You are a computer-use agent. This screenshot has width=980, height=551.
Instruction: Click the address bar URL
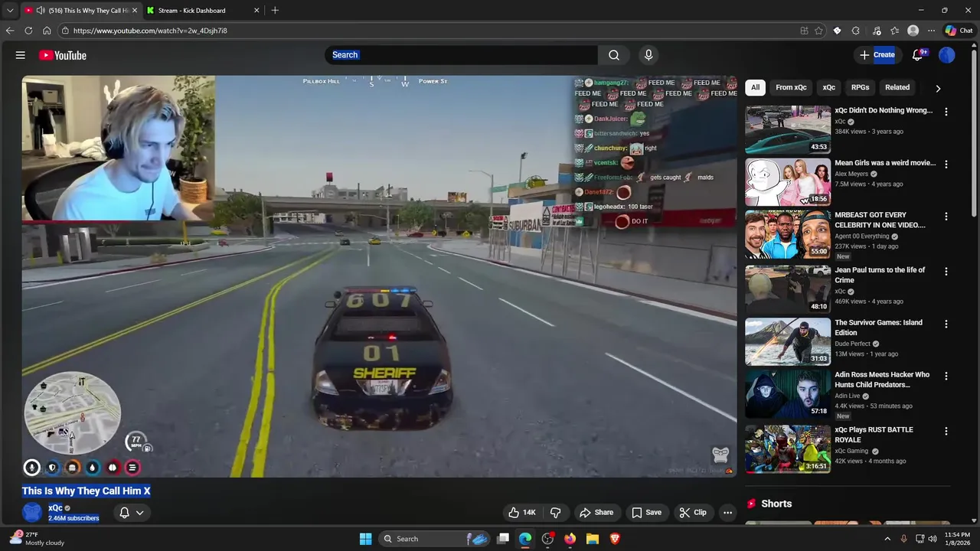150,31
